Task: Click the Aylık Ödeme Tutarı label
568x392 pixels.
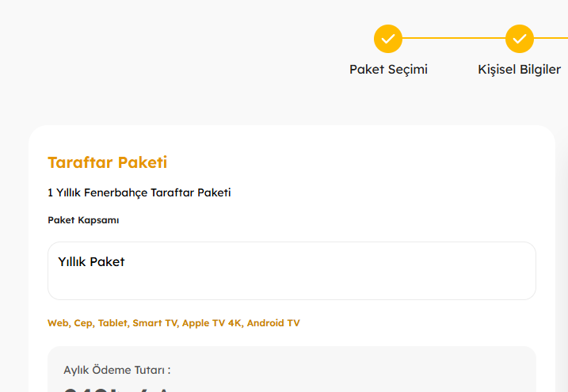Action: point(117,370)
